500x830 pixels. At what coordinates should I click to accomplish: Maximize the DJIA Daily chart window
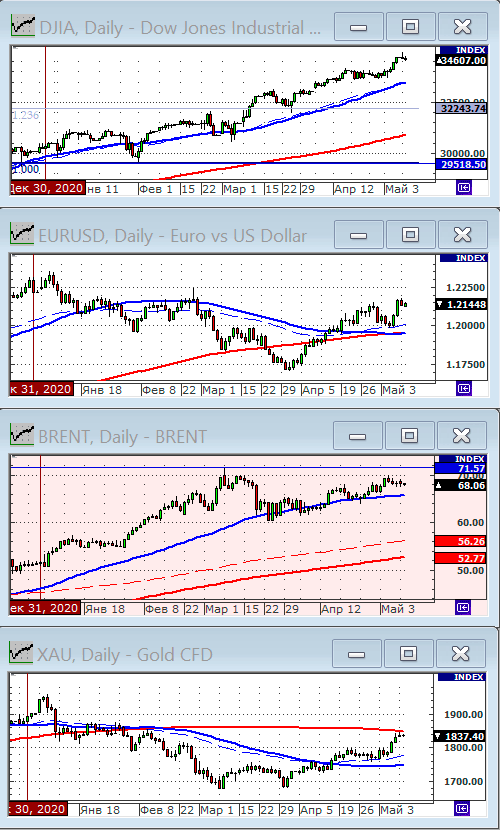coord(410,26)
